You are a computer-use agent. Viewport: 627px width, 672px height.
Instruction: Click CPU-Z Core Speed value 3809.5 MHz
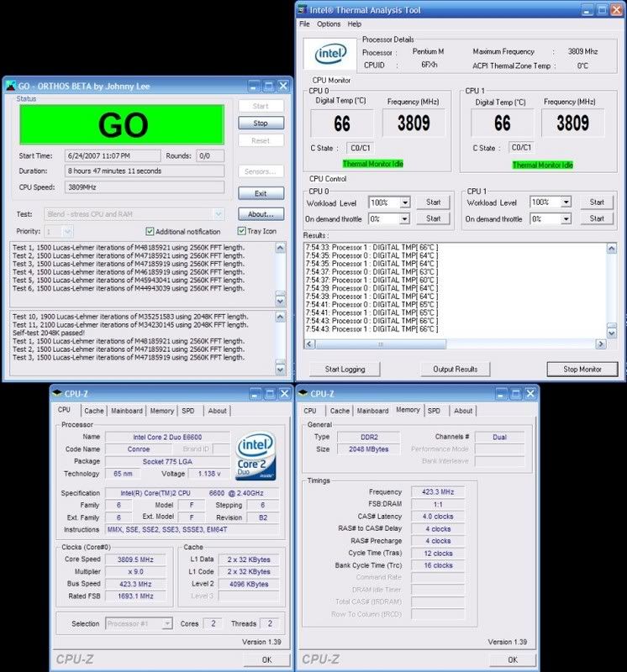(x=135, y=559)
